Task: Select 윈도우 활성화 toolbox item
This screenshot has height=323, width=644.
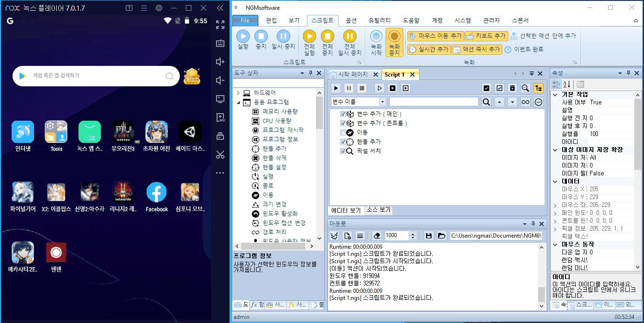Action: (280, 213)
